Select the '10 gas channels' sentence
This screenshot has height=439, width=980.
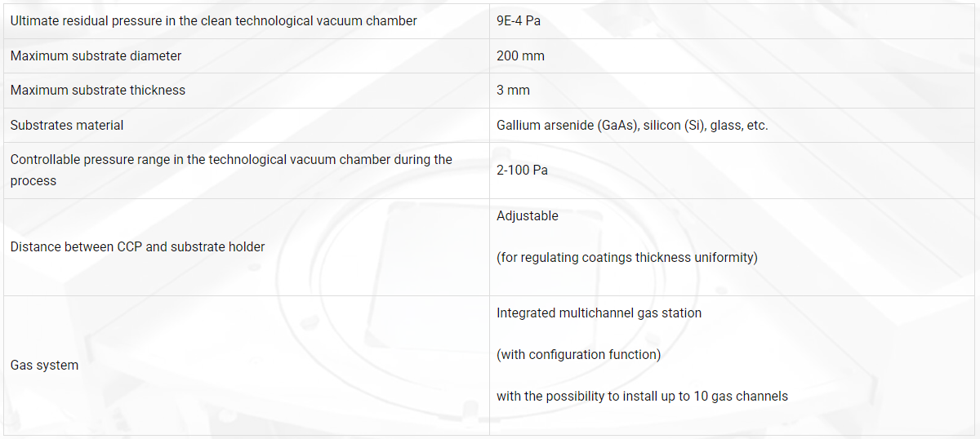pos(642,397)
